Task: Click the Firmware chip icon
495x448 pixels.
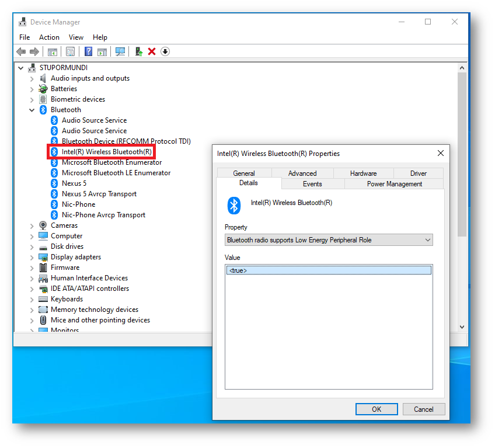Action: pyautogui.click(x=43, y=268)
